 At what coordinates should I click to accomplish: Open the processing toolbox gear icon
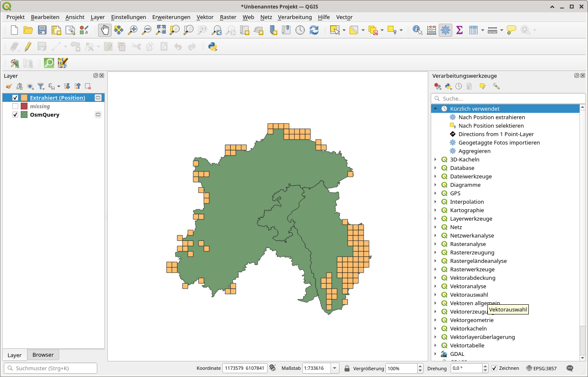(445, 30)
